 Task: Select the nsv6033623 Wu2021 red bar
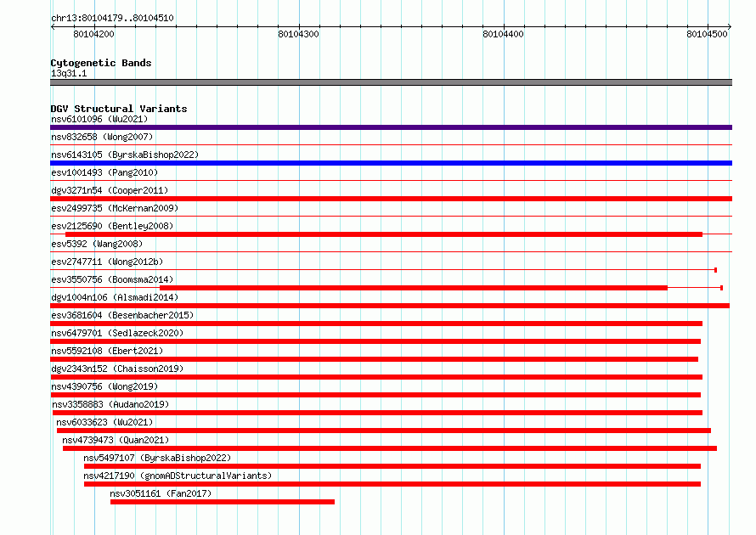point(384,431)
